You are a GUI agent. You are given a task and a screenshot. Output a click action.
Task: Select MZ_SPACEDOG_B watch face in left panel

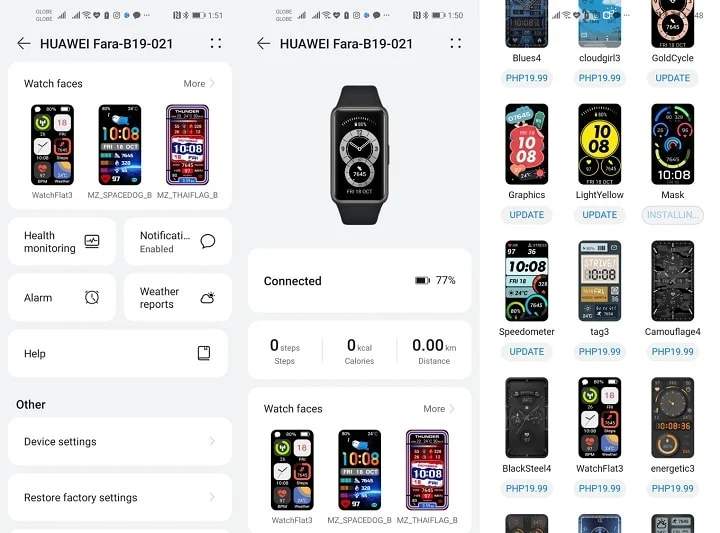[120, 145]
